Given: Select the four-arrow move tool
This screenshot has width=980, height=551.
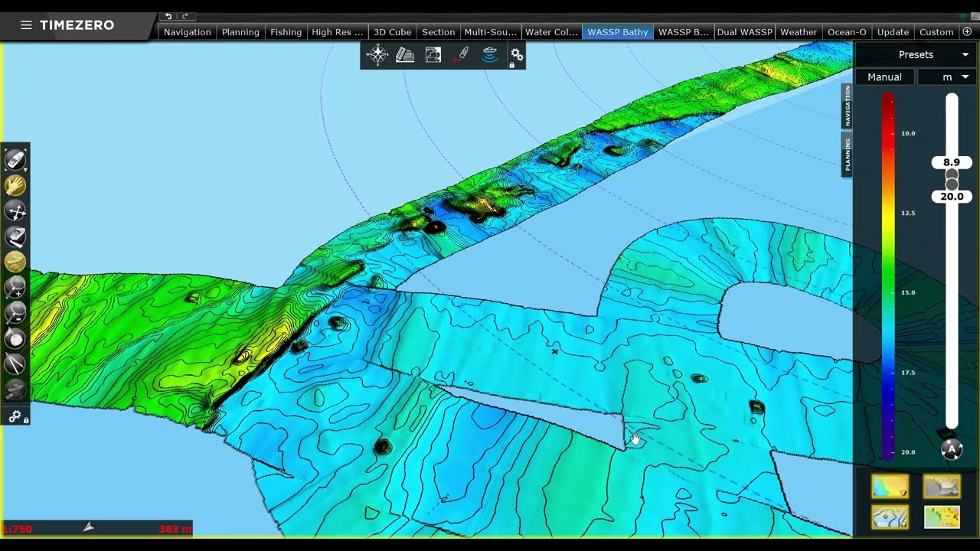Looking at the screenshot, I should click(x=15, y=210).
